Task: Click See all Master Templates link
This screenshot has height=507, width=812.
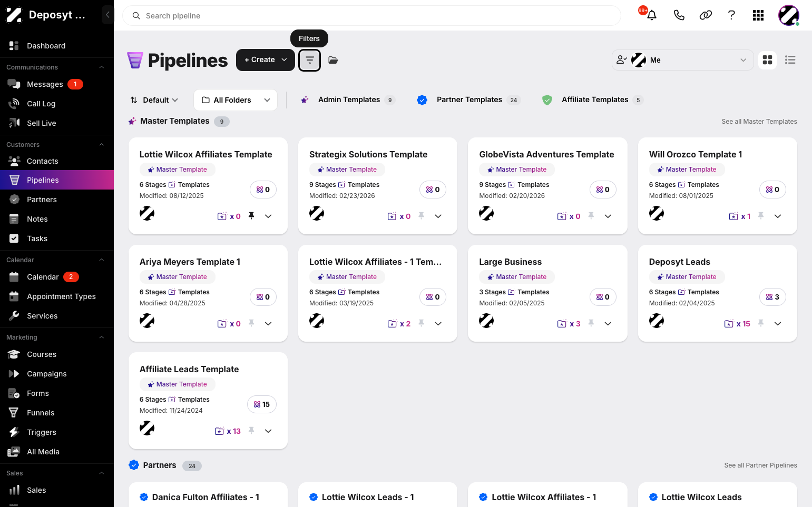Action: coord(759,122)
